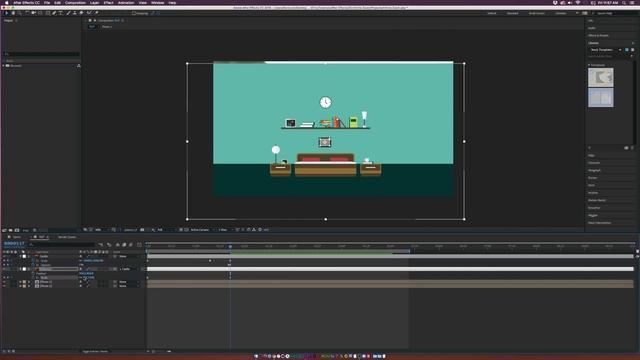The image size is (640, 360).
Task: Switch Libraries panel to list view
Action: pos(633,49)
